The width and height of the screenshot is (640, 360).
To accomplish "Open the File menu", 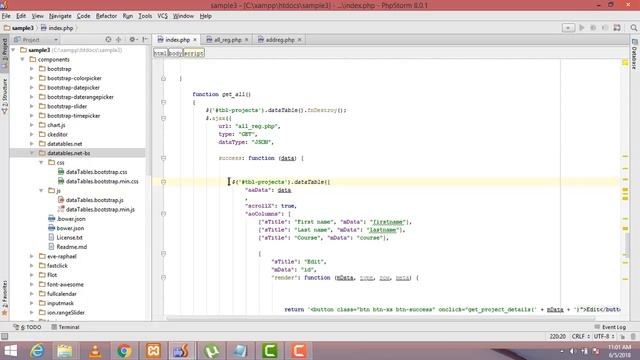I will [x=6, y=16].
